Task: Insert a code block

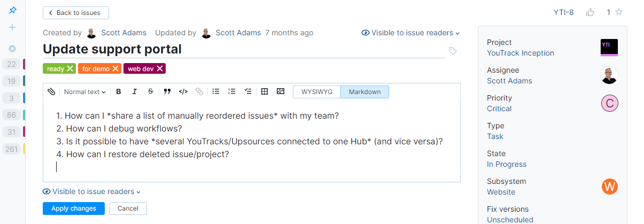Action: (x=183, y=92)
